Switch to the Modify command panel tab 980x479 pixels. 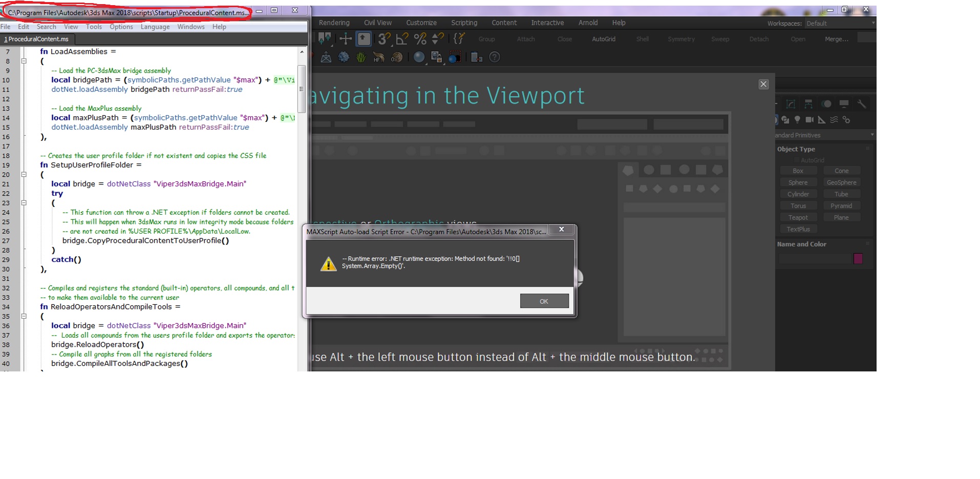(x=791, y=104)
